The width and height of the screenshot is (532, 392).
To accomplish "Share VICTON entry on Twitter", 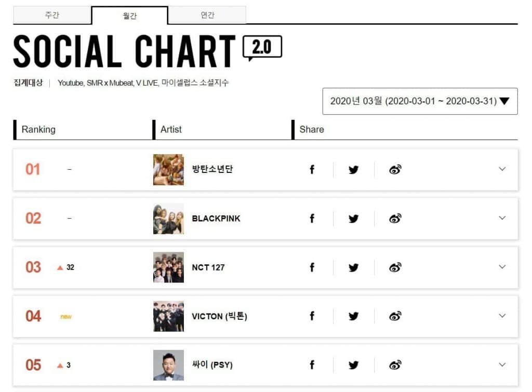I will 354,316.
